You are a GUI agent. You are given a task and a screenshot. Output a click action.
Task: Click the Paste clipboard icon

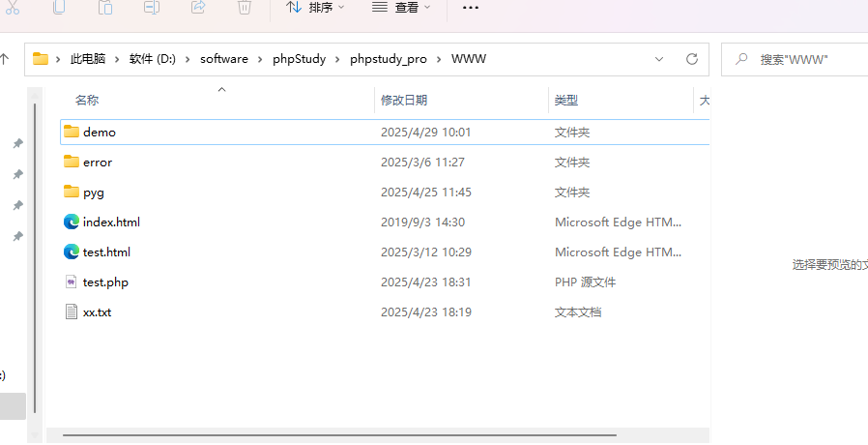[x=105, y=7]
